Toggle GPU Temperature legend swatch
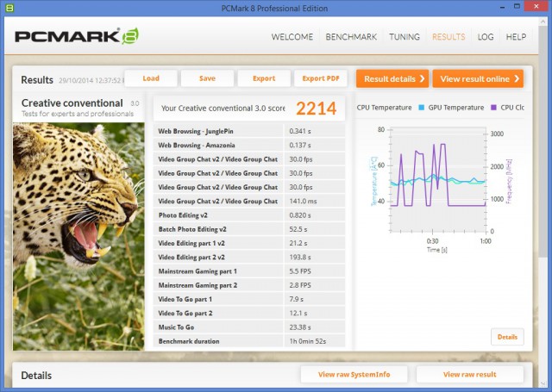 point(421,108)
